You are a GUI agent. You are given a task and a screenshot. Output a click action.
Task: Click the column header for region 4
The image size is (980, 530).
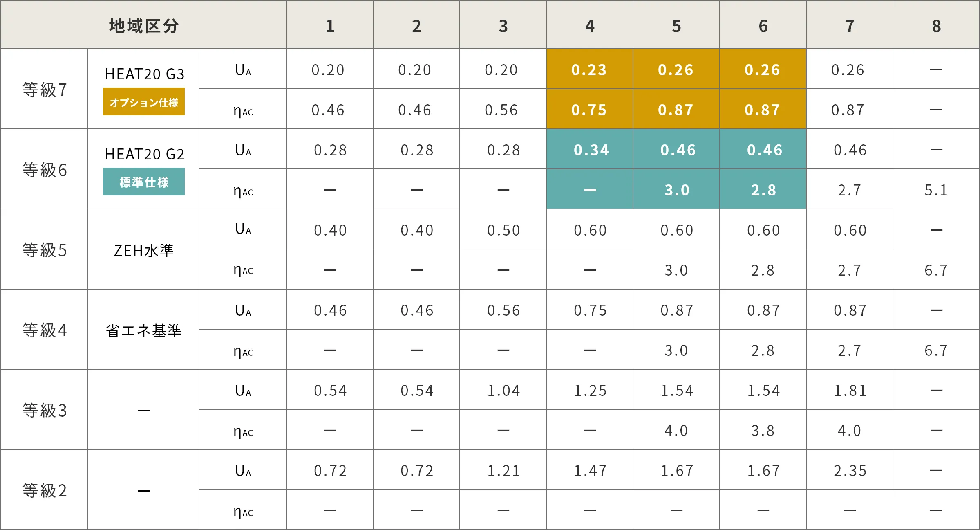(x=589, y=26)
